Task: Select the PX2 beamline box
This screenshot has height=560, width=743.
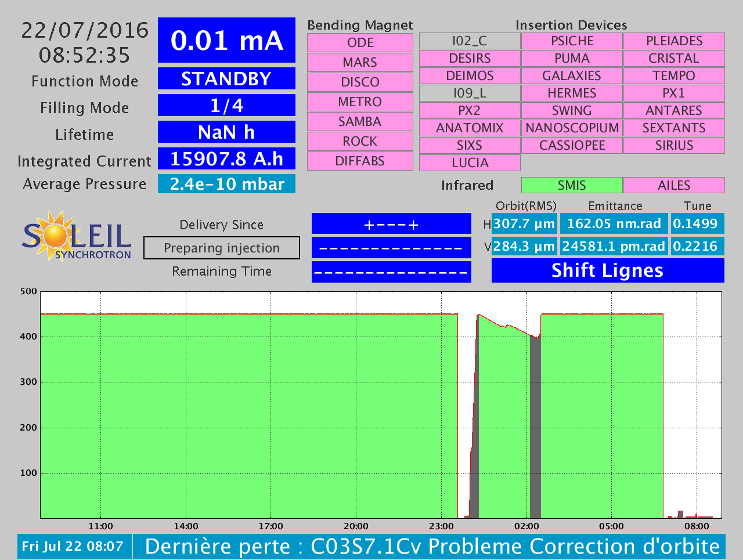Action: click(470, 111)
